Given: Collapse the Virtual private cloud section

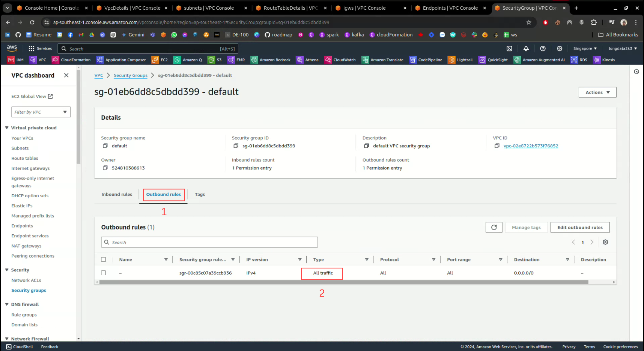Looking at the screenshot, I should (x=7, y=128).
